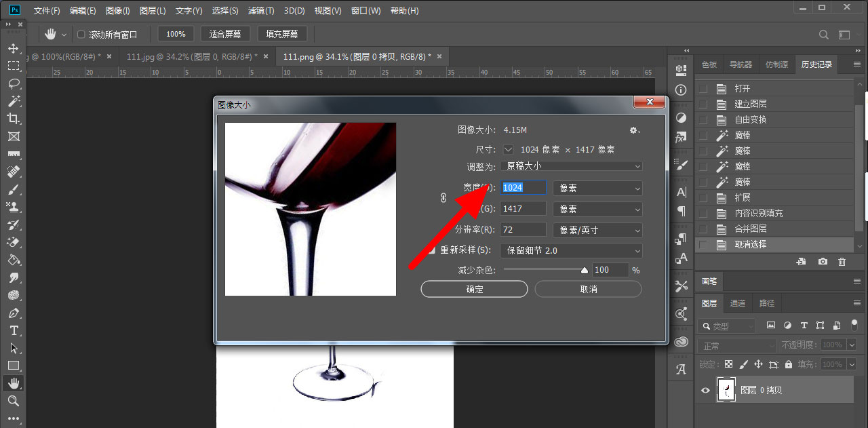868x428 pixels.
Task: Hide the 图层 0 拷贝 layer eye
Action: pos(706,390)
